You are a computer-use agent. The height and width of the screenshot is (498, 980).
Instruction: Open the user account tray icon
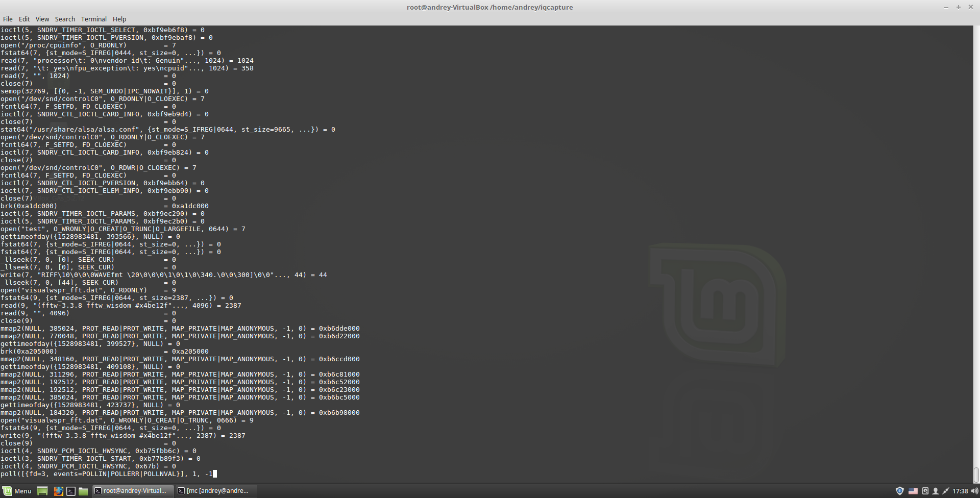point(936,491)
